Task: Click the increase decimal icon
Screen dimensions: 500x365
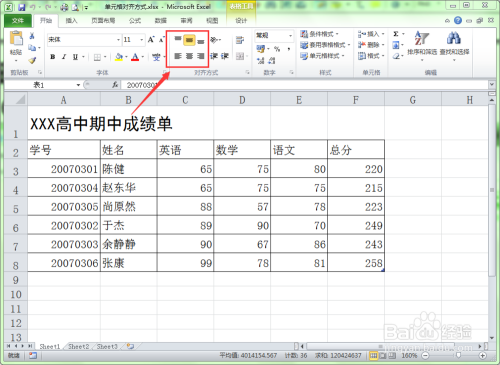Action: coord(260,61)
